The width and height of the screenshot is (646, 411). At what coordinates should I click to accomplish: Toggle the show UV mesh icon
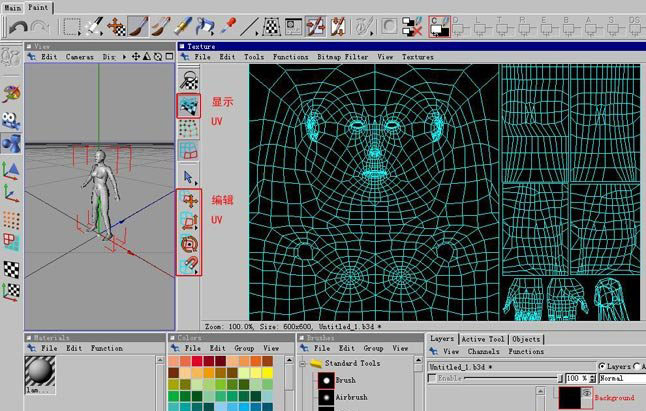[189, 106]
